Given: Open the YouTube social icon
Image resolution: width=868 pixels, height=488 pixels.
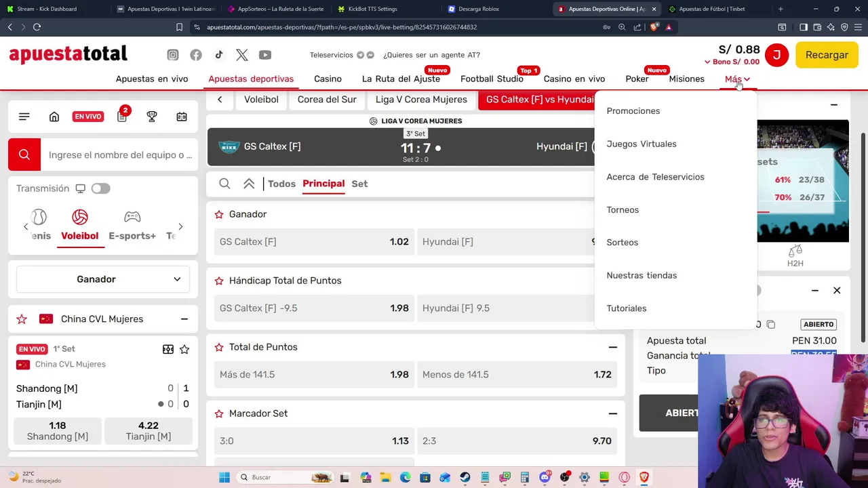Looking at the screenshot, I should click(265, 55).
